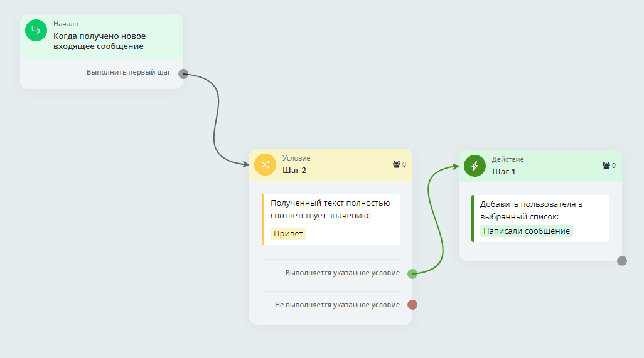
Task: Click the red condition-not-met connector dot
Action: click(412, 305)
